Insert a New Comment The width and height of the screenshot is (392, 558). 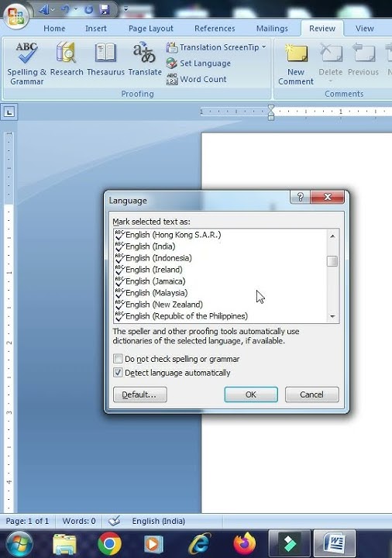(296, 64)
